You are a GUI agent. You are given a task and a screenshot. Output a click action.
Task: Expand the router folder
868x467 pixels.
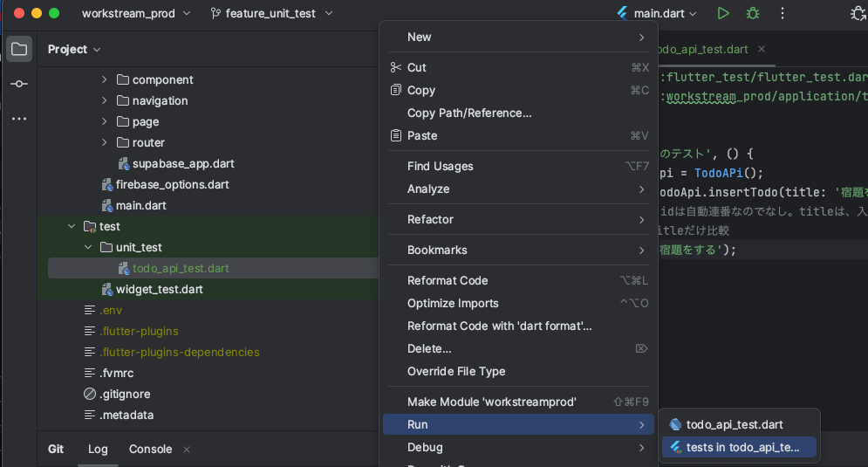tap(104, 142)
